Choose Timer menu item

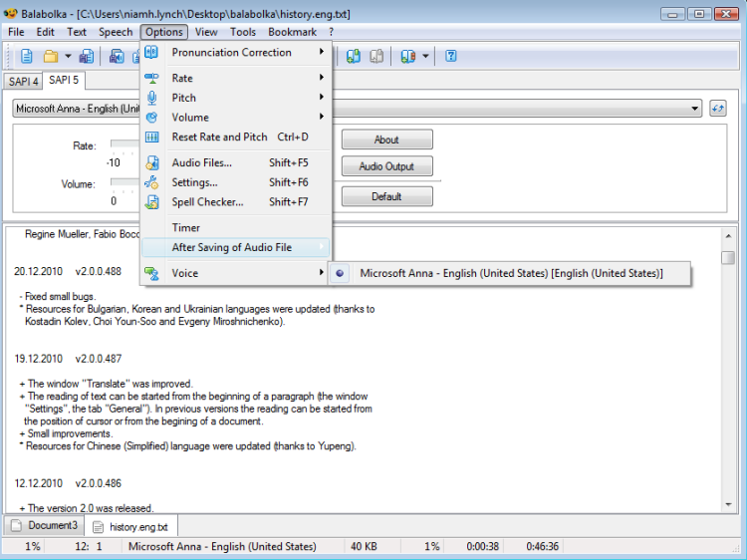coord(236,228)
